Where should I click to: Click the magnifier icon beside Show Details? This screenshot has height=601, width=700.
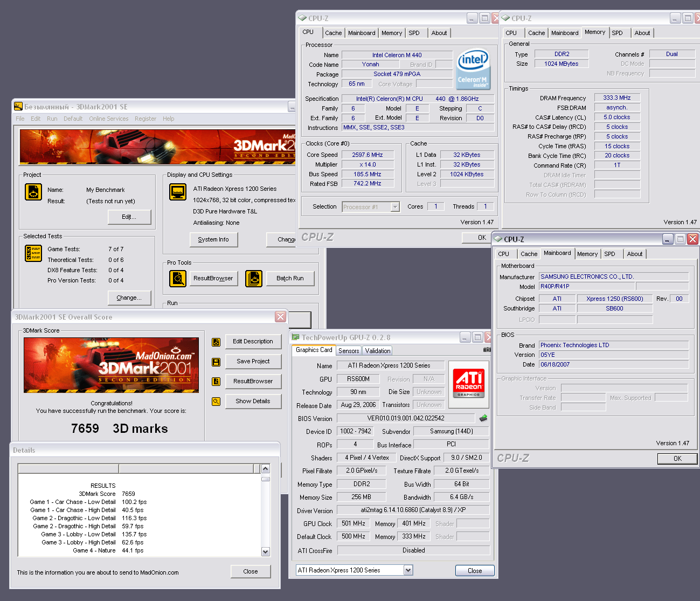216,401
